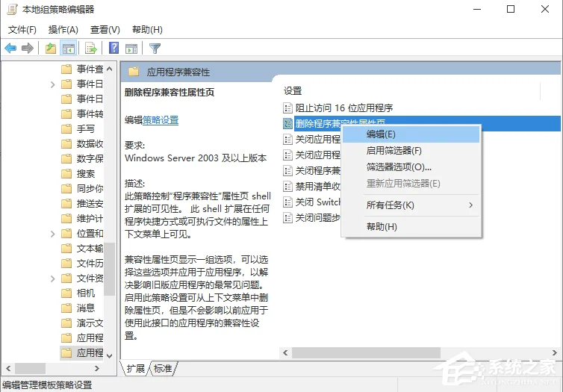
Task: Toggle the show/hide console tree icon
Action: tap(68, 48)
